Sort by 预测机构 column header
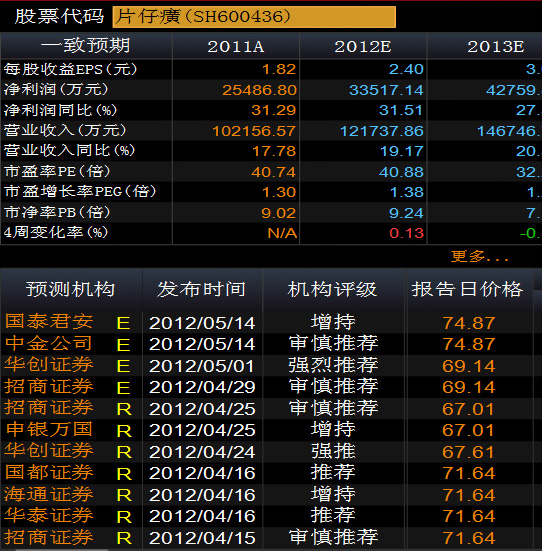The image size is (542, 551). (71, 289)
